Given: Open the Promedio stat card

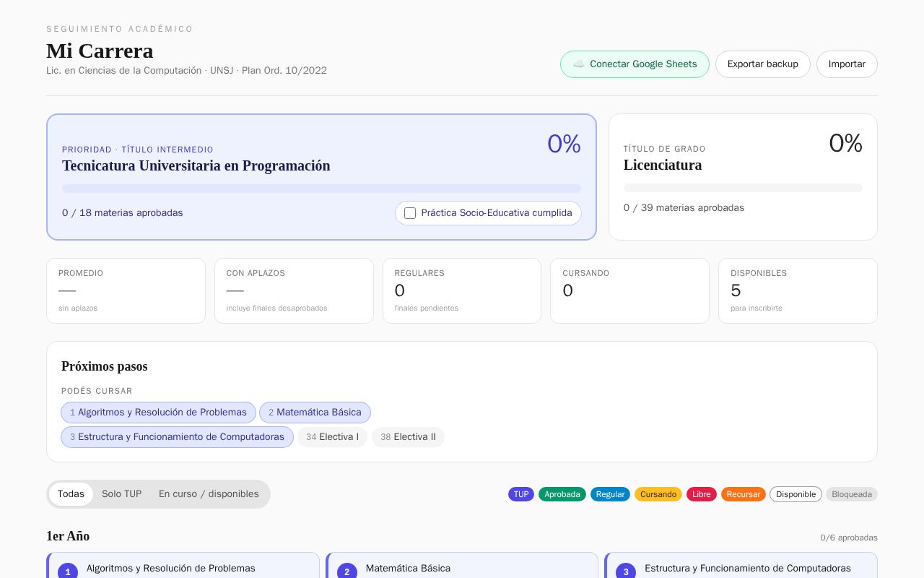Looking at the screenshot, I should click(126, 290).
